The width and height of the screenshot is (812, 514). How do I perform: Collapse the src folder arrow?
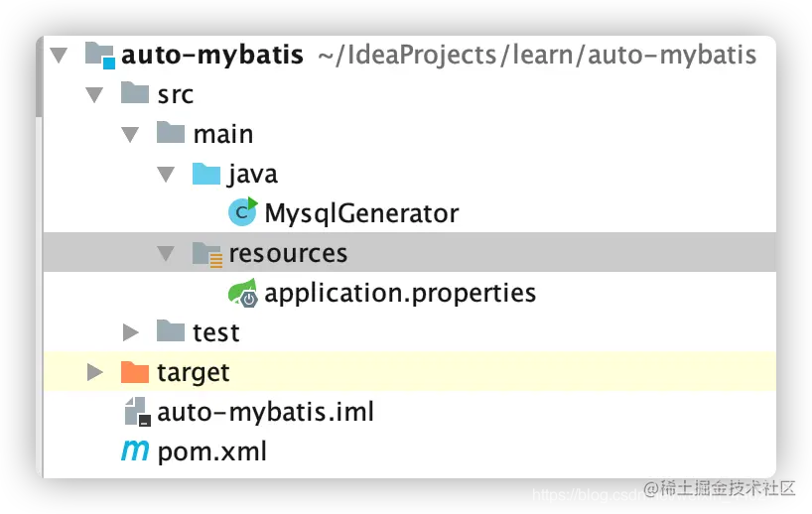94,94
